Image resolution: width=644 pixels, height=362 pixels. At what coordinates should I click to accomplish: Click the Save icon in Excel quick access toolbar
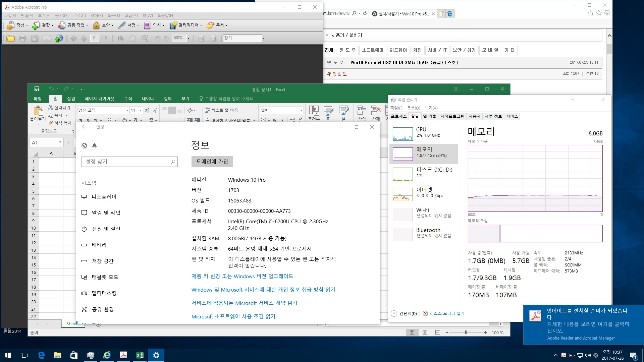[37, 89]
